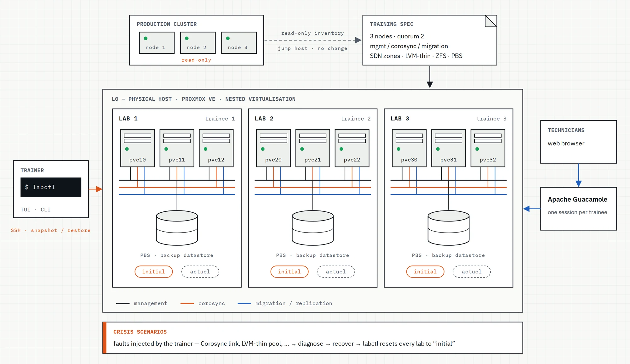Screen dimensions: 630x364
Task: Click 'read-only inventory' arrow label
Action: pyautogui.click(x=312, y=33)
